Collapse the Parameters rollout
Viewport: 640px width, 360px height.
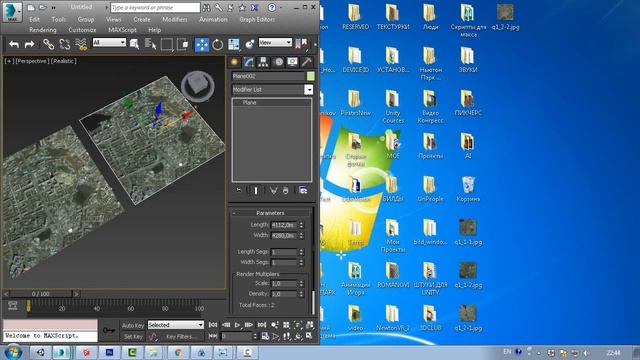270,213
